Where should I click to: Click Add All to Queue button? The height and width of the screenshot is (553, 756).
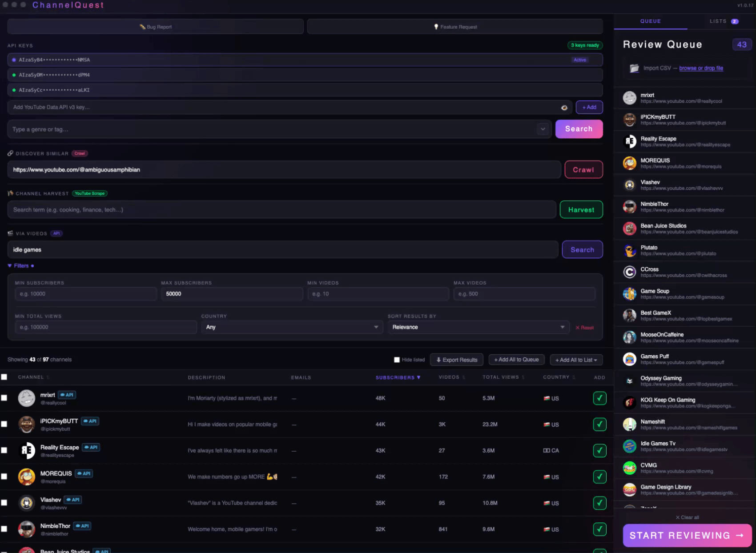tap(516, 360)
